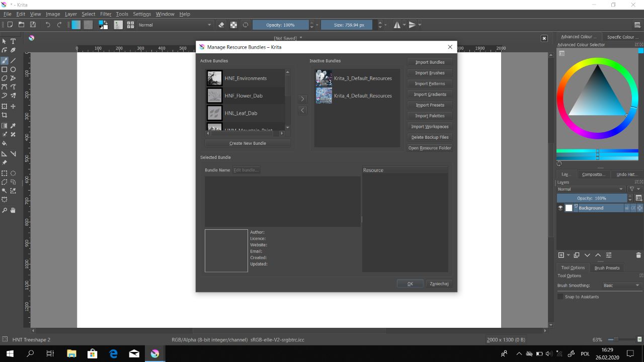Open the layer filter funnel dropdown
The image size is (644, 362).
coord(635,189)
